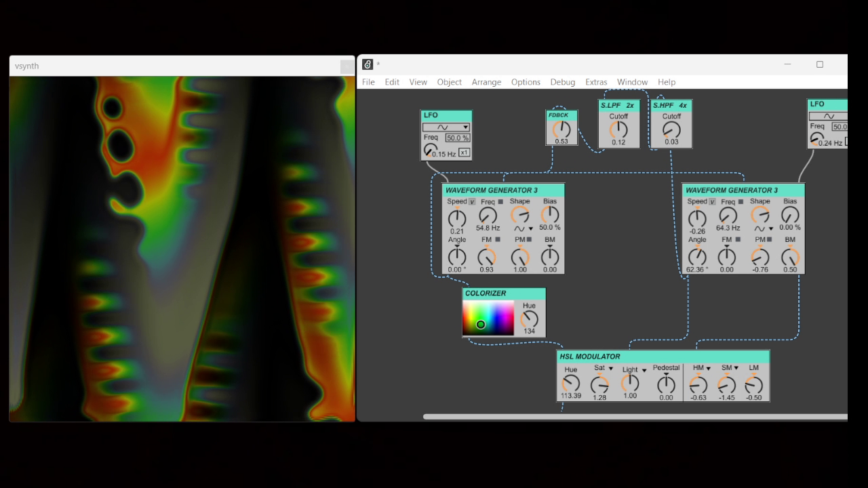
Task: Open the Window menu
Action: (x=632, y=82)
